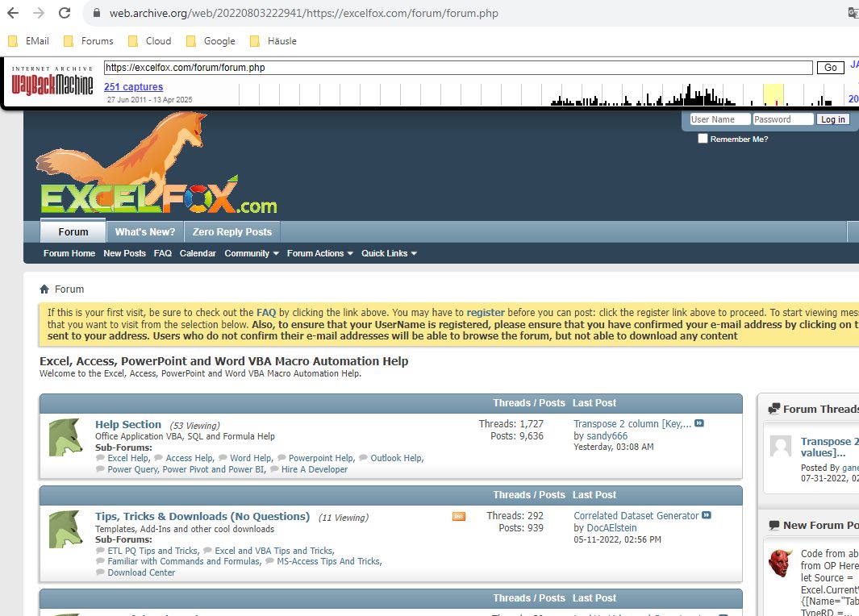Click the Log in button
This screenshot has width=859, height=616.
(x=832, y=119)
